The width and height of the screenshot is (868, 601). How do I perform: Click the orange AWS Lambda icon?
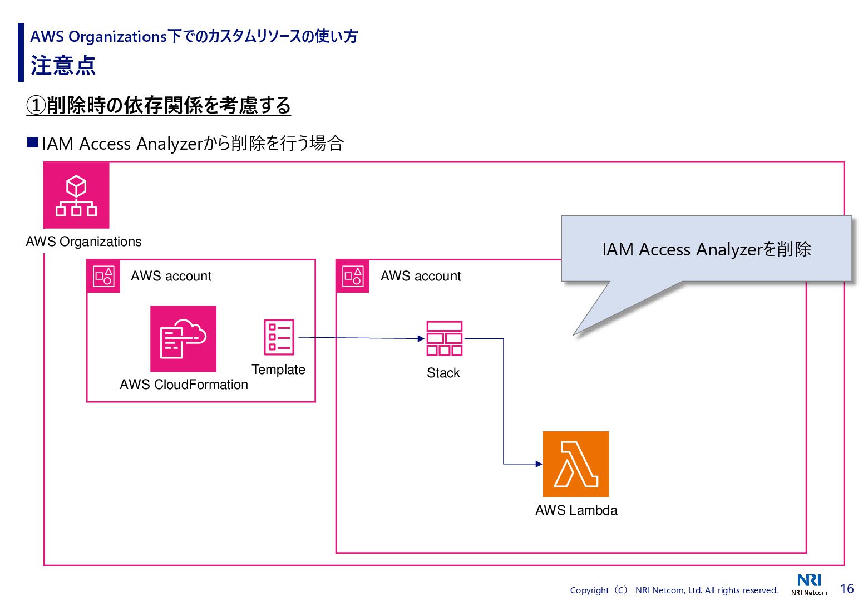[576, 464]
